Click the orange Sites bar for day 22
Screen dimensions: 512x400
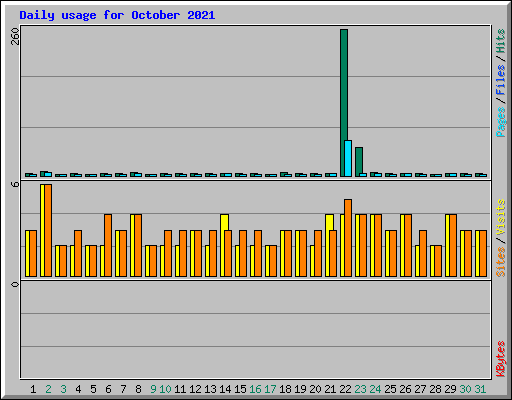tap(348, 238)
